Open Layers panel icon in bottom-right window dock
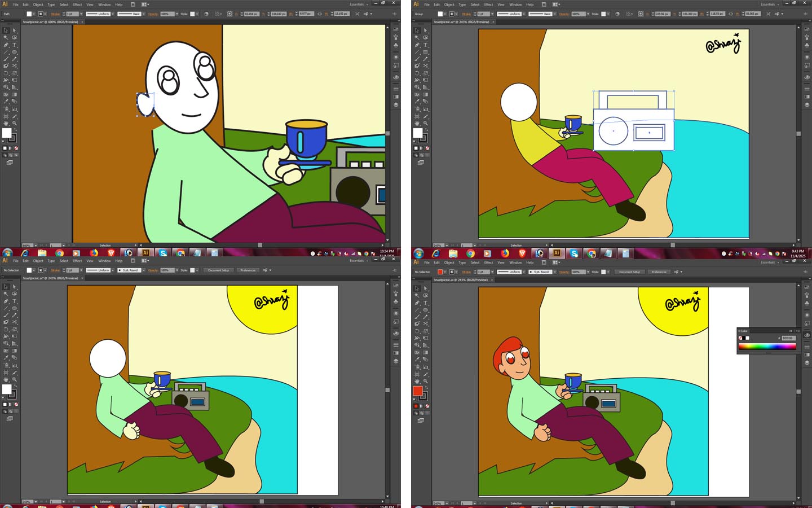The height and width of the screenshot is (508, 812). coord(807,363)
